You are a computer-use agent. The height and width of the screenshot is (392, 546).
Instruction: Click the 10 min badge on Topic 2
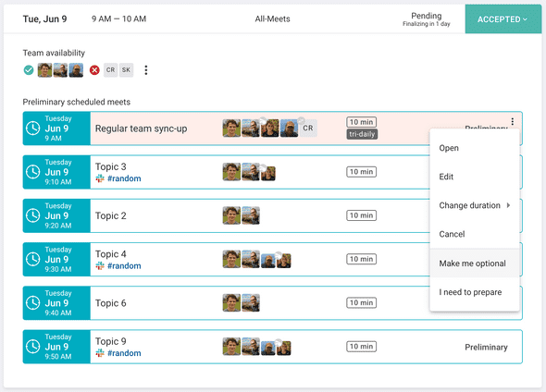(x=361, y=215)
